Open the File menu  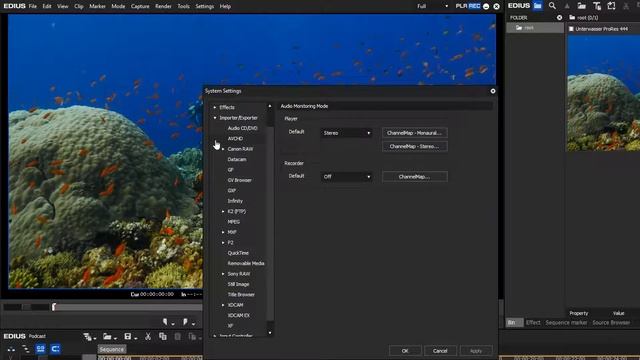(x=33, y=6)
